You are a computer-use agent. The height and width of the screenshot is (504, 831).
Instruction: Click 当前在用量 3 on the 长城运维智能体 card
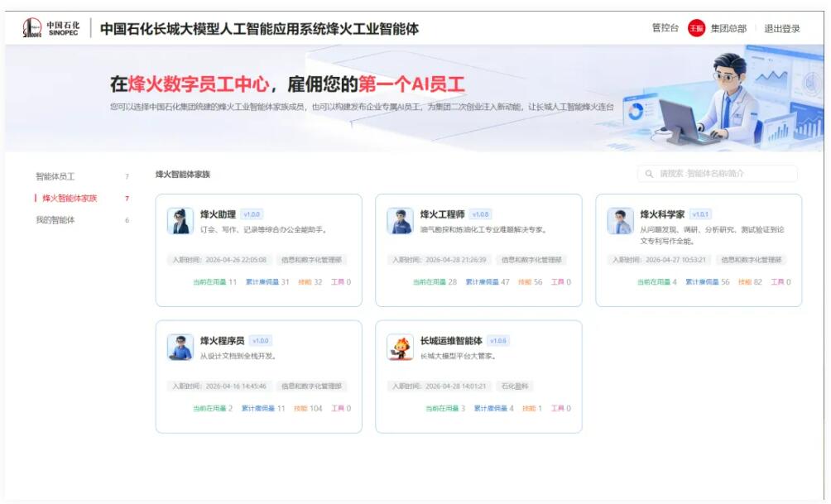tap(445, 408)
